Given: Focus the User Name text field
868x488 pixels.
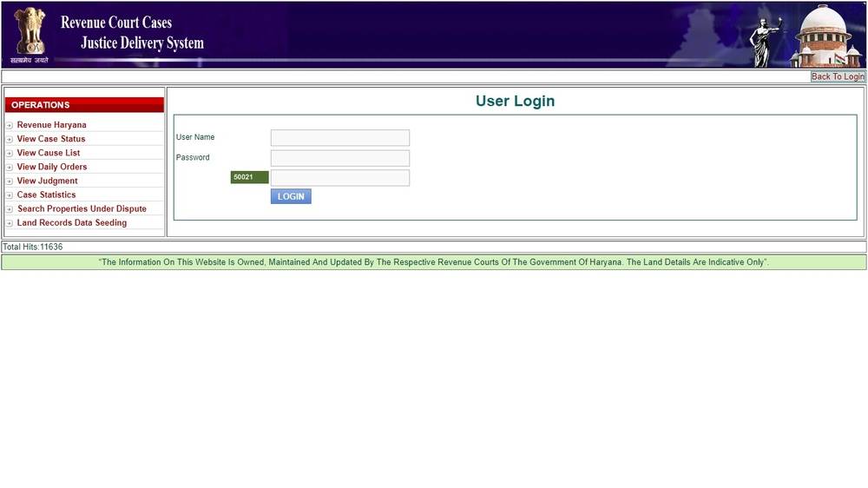Looking at the screenshot, I should 339,138.
